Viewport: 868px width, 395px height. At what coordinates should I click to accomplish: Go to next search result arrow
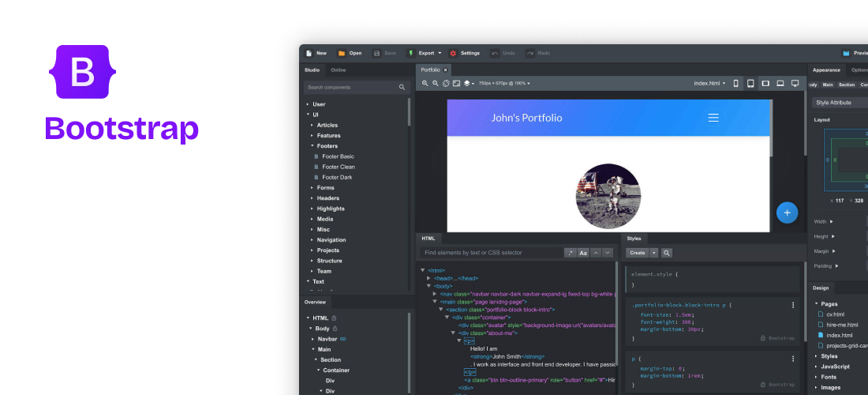point(608,253)
